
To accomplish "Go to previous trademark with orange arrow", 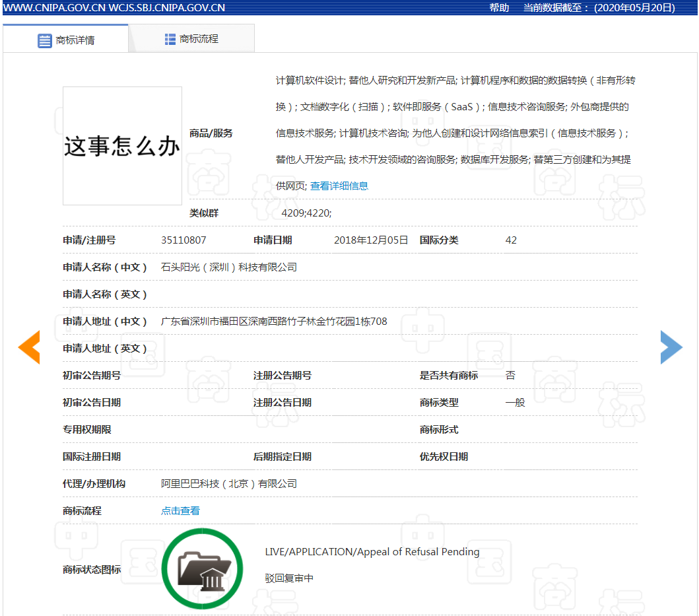I will coord(29,347).
